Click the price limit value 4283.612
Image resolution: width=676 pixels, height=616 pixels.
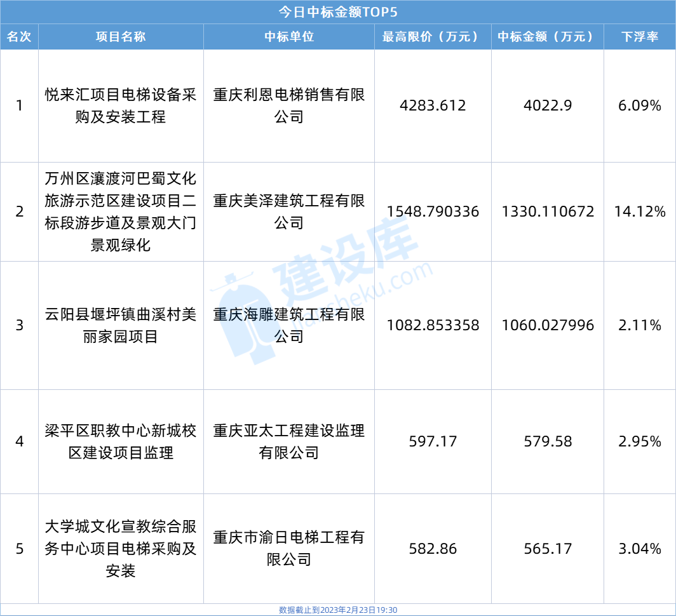433,105
